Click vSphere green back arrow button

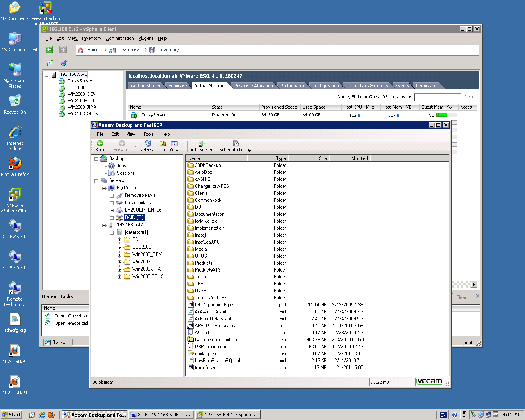point(49,50)
